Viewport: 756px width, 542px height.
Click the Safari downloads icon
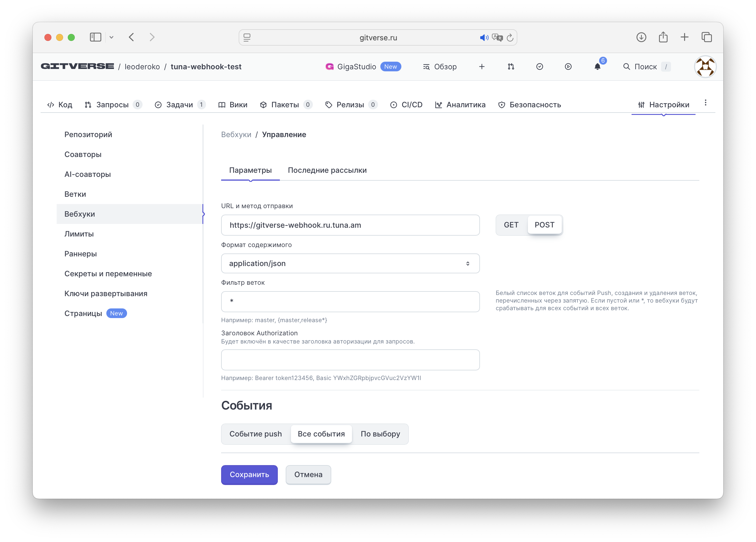(641, 37)
